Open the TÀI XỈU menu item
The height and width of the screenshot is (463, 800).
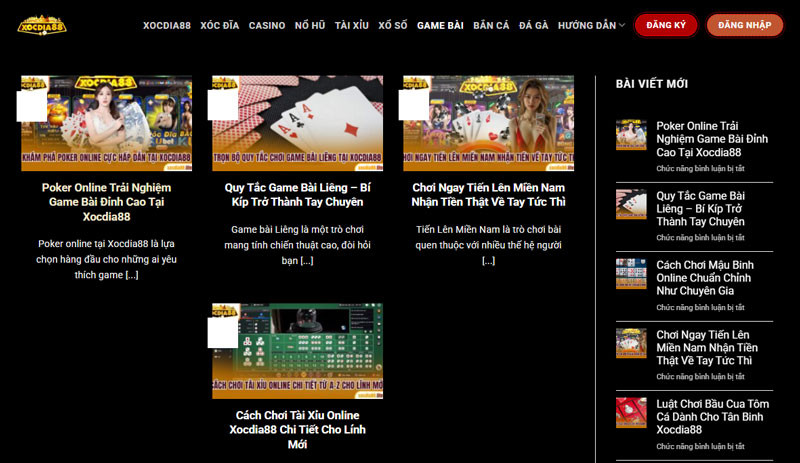(352, 26)
